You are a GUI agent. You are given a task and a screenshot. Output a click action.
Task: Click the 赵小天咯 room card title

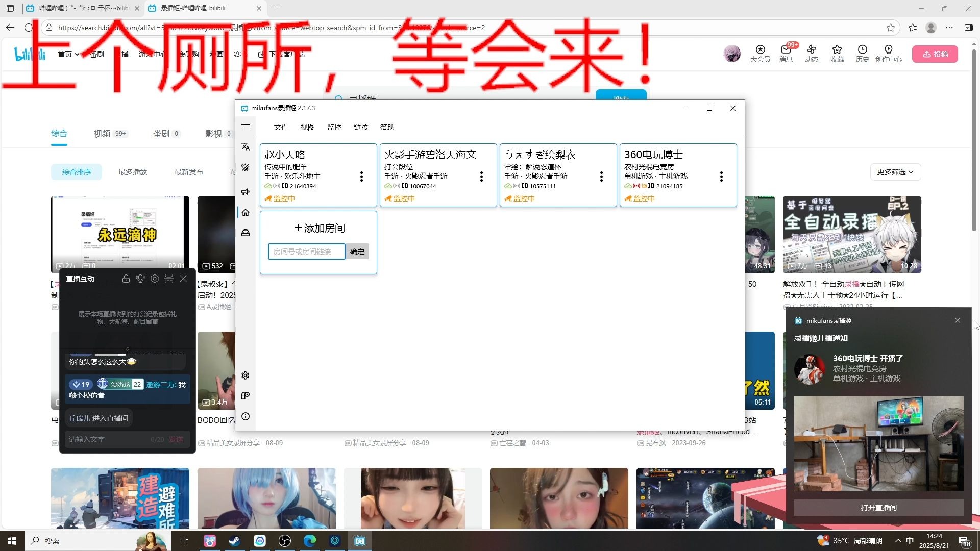(285, 155)
